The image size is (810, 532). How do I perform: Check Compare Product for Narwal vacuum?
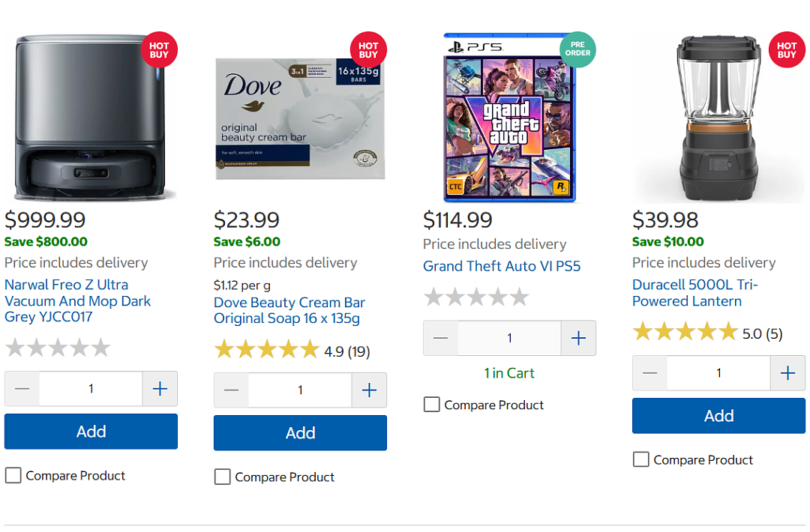(13, 475)
